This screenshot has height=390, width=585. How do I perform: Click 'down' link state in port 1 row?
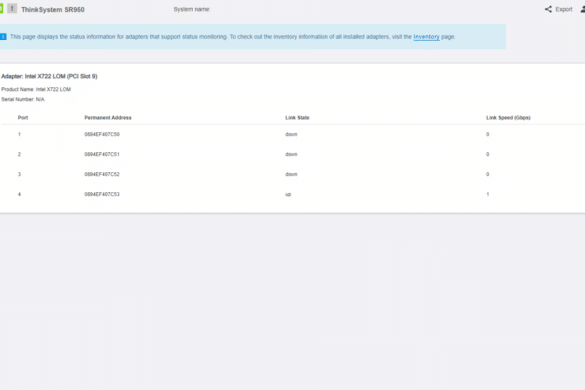[x=291, y=134]
